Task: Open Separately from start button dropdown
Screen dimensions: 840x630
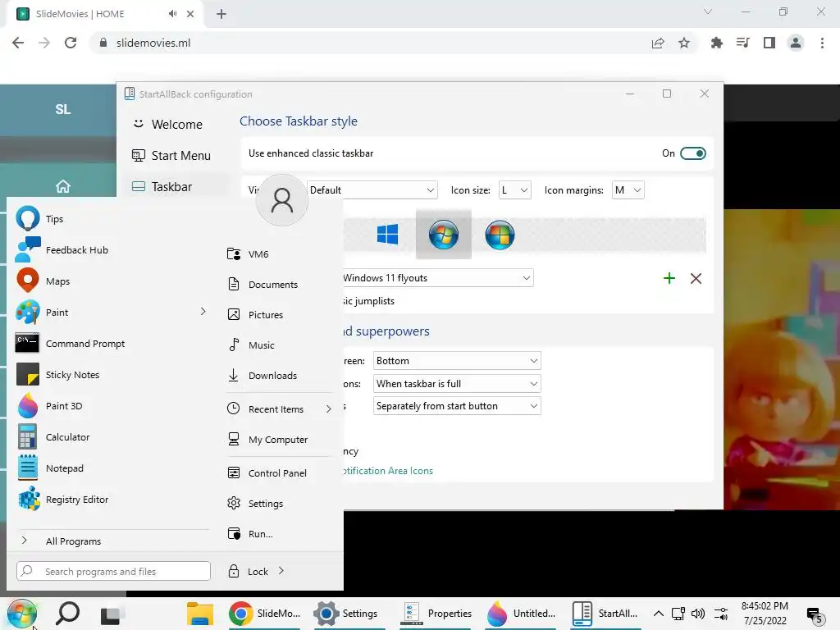Action: click(457, 406)
